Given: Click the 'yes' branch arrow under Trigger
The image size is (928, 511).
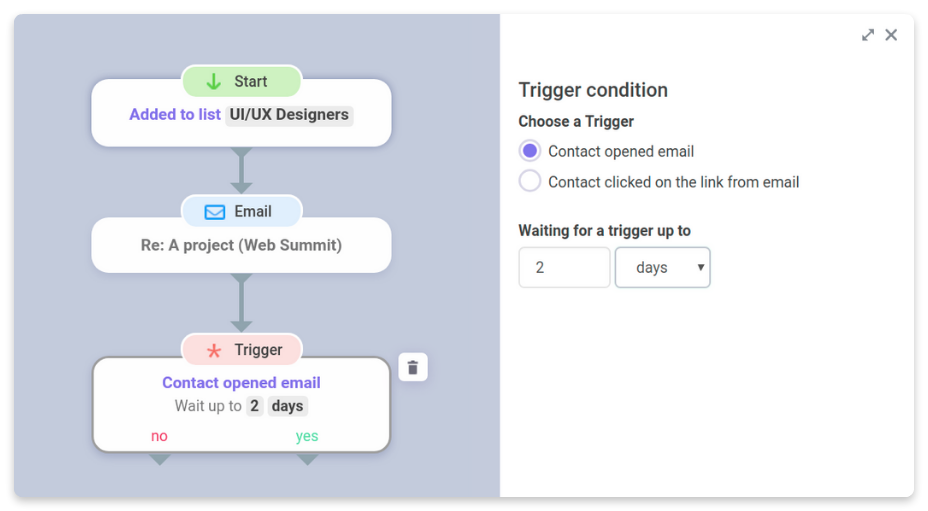Looking at the screenshot, I should click(x=307, y=459).
